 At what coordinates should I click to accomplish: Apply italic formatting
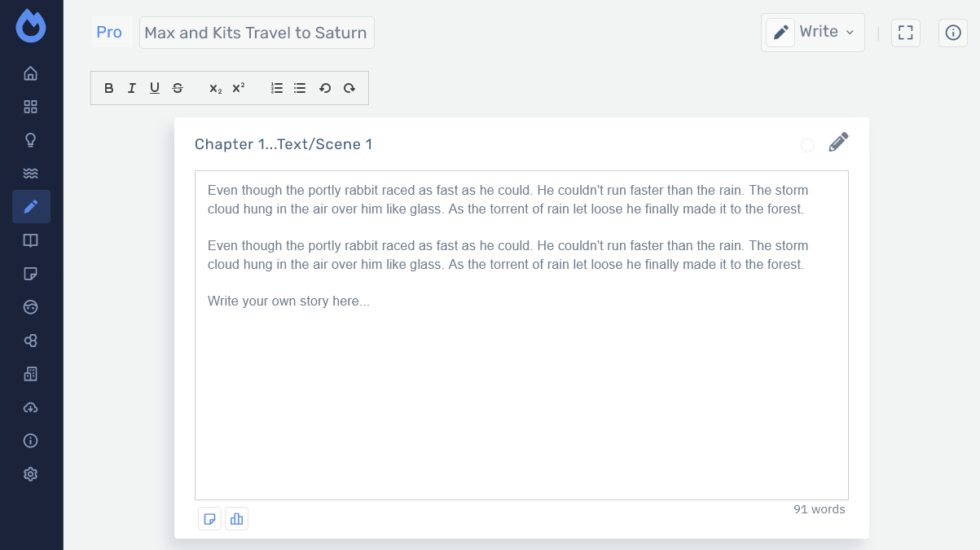tap(132, 89)
